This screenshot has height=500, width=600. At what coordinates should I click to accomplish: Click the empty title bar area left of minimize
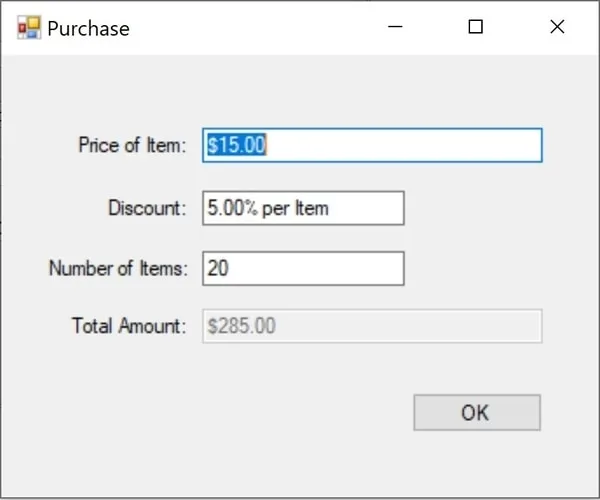tap(260, 28)
